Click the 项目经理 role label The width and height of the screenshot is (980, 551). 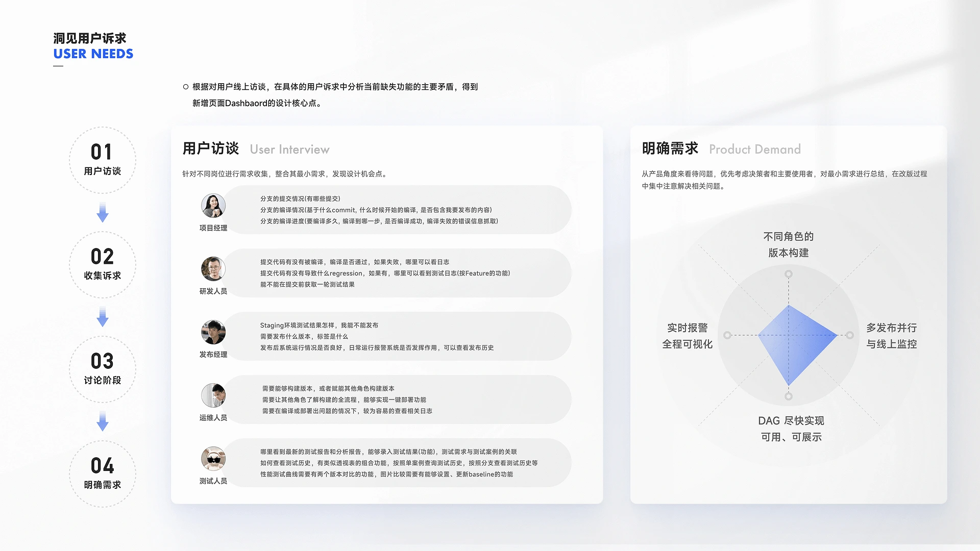click(213, 228)
